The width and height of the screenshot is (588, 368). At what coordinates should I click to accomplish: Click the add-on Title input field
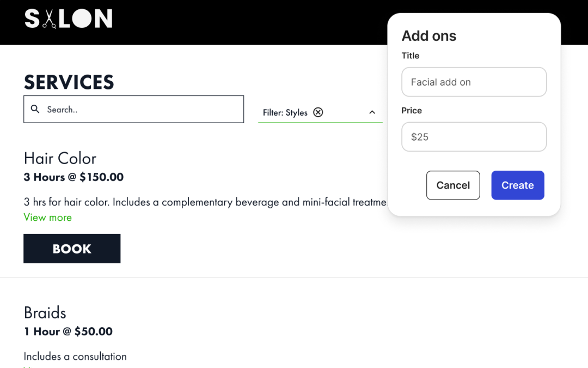pyautogui.click(x=474, y=82)
